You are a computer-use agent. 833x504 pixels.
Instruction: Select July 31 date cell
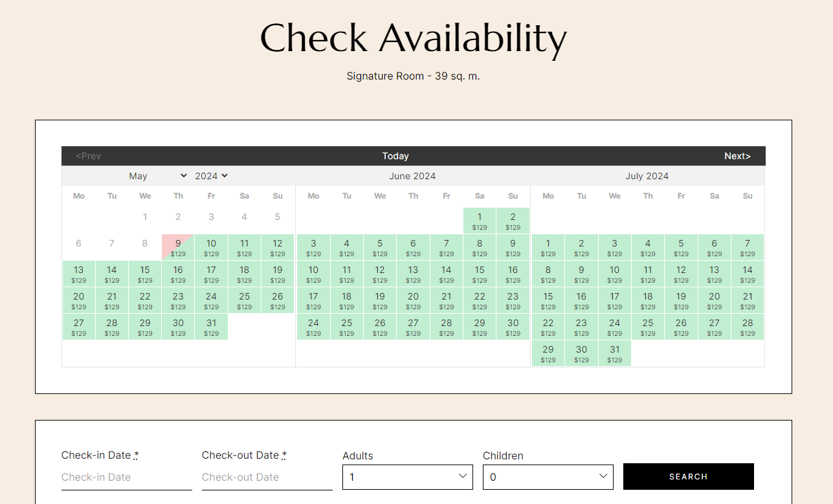pyautogui.click(x=614, y=353)
